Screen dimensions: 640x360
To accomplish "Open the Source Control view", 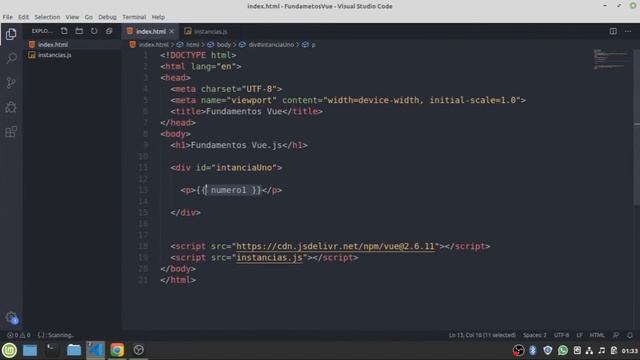I will [11, 83].
